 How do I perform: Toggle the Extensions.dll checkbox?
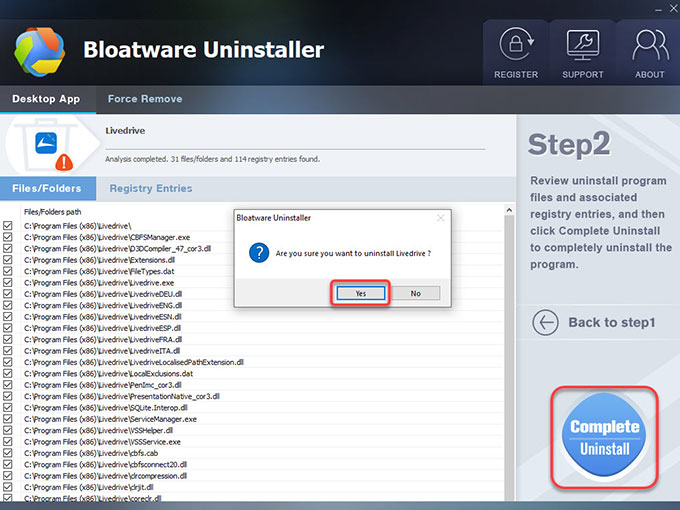tap(8, 260)
